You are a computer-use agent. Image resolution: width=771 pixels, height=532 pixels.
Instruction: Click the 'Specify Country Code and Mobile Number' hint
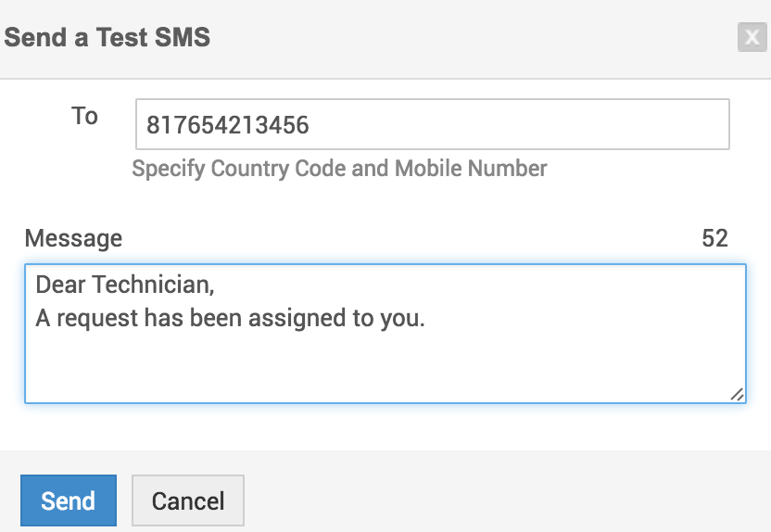pos(339,169)
